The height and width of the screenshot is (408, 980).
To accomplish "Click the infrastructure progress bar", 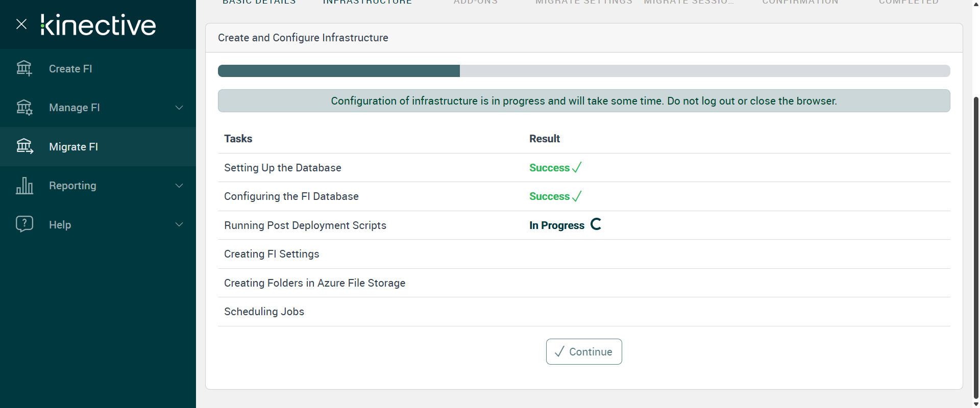I will point(583,71).
